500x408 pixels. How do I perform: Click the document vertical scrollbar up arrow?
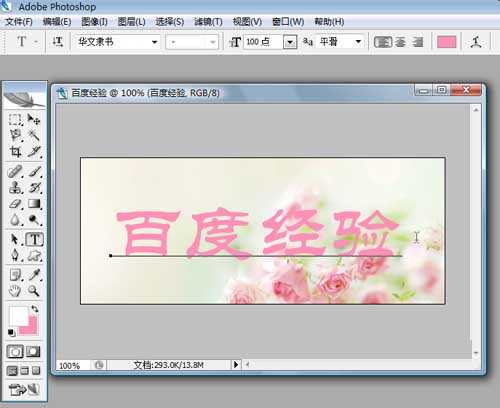click(x=476, y=110)
